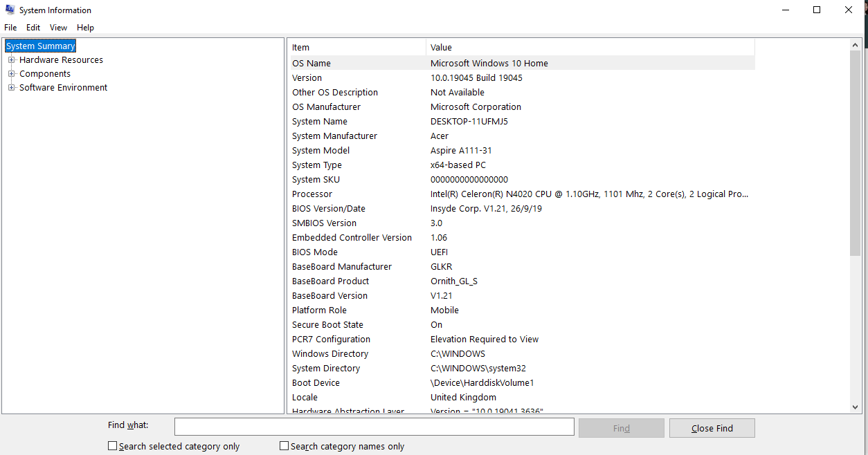Select the Other OS Description row

521,92
